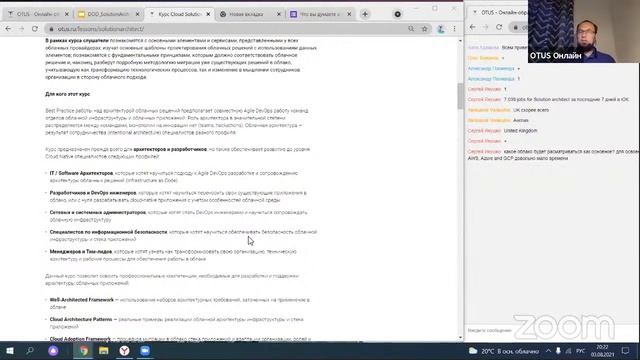Open File Explorer from the taskbar
Viewport: 640px width, 360px height.
coord(104,351)
